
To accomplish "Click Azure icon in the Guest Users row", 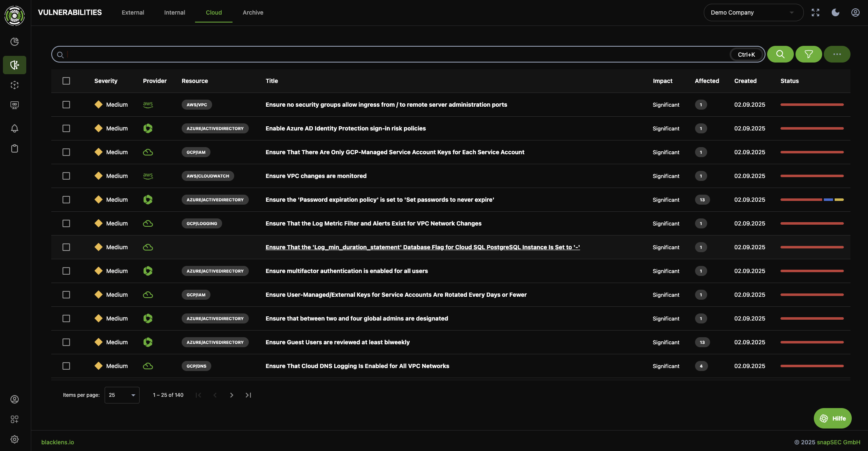I will point(148,342).
